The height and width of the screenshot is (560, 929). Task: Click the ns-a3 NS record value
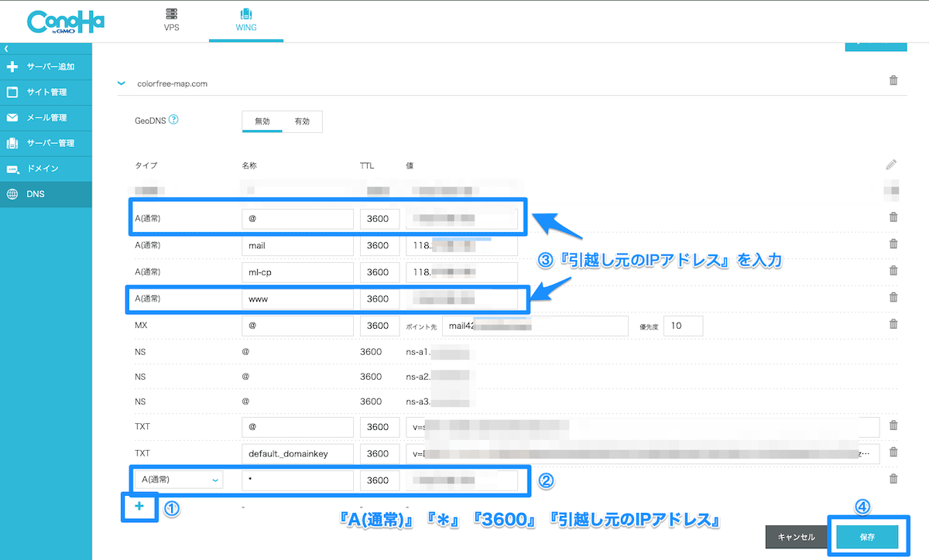437,401
